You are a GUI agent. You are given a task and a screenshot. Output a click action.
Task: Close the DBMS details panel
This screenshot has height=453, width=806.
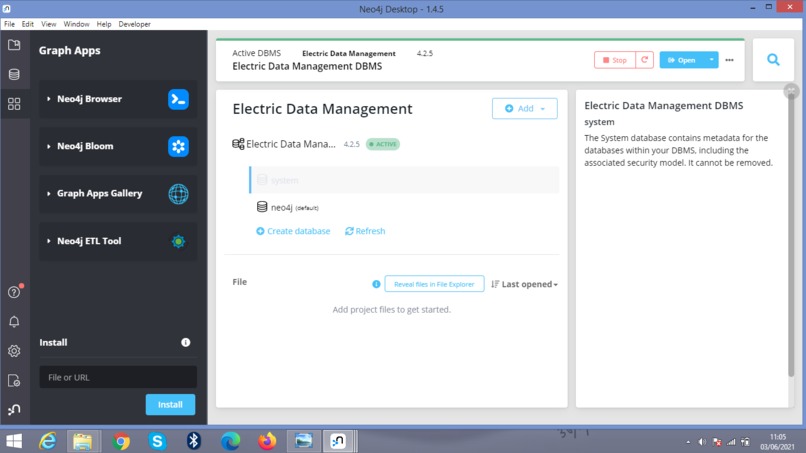[791, 91]
